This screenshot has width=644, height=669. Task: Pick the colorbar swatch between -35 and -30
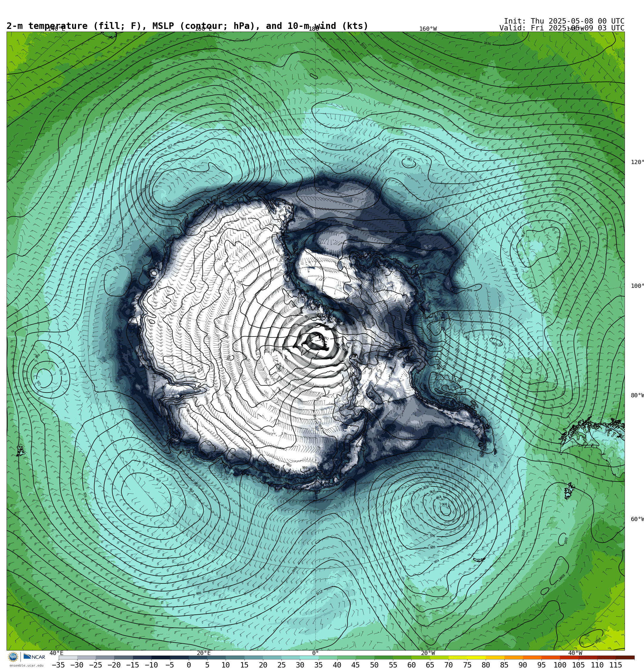coord(68,657)
